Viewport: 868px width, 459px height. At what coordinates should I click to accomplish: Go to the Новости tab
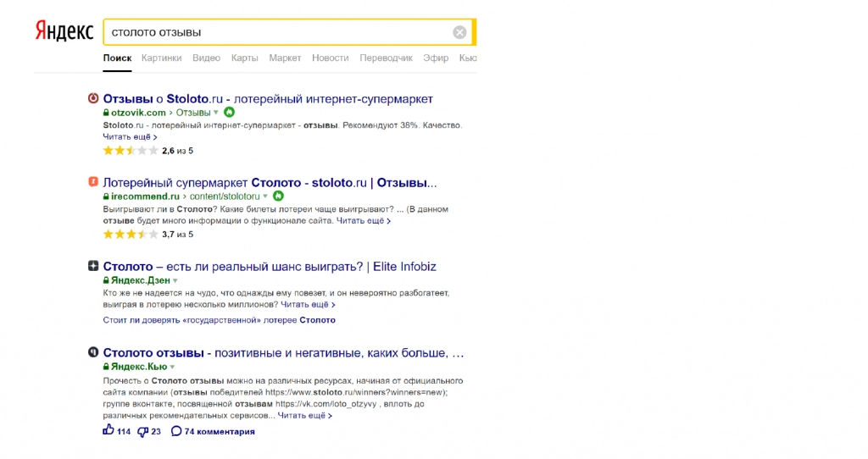(x=331, y=58)
